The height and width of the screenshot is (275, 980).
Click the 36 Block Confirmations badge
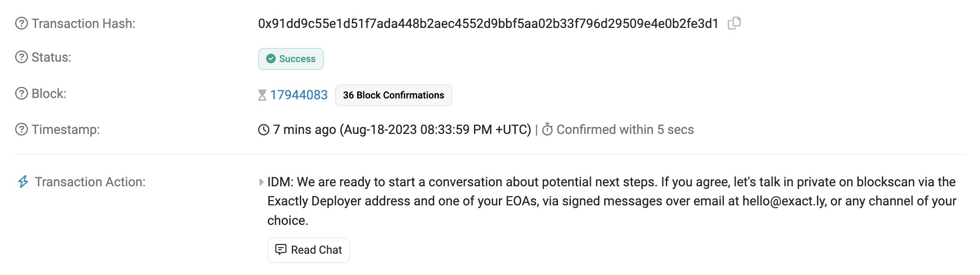[393, 95]
